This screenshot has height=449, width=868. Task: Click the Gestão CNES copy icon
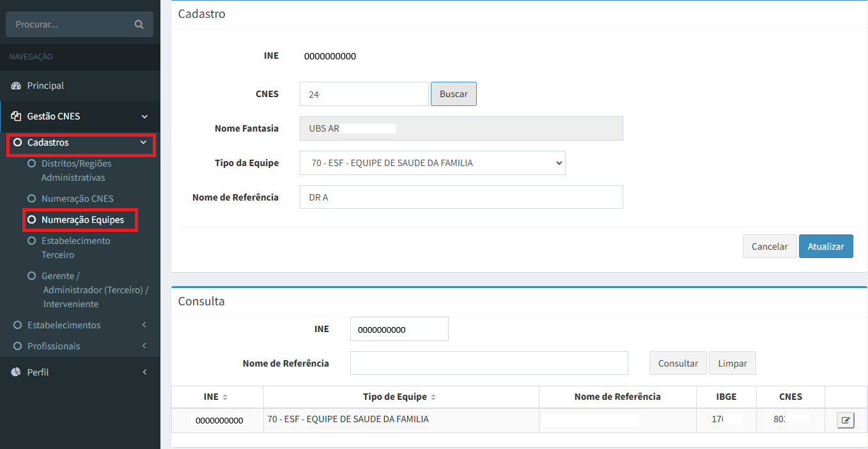tap(16, 116)
